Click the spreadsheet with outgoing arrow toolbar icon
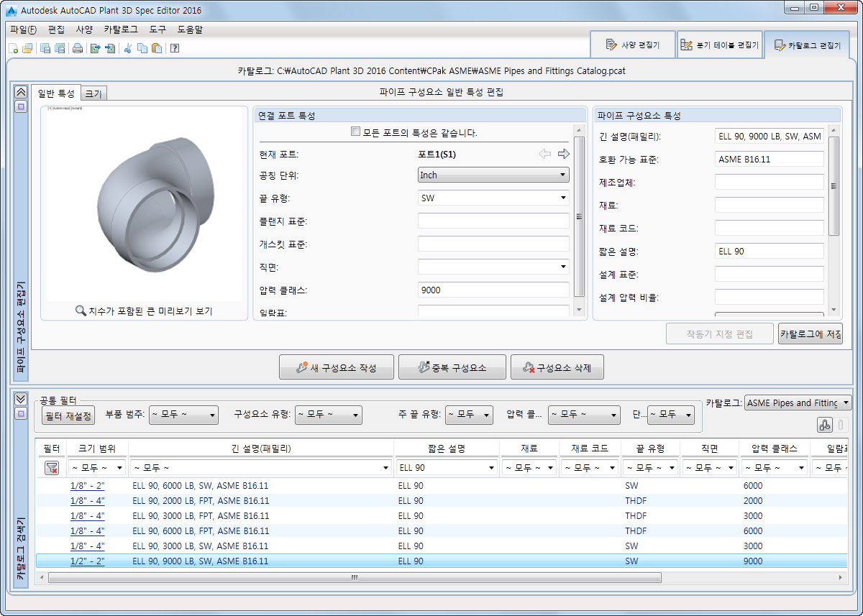The height and width of the screenshot is (616, 863). coord(95,48)
